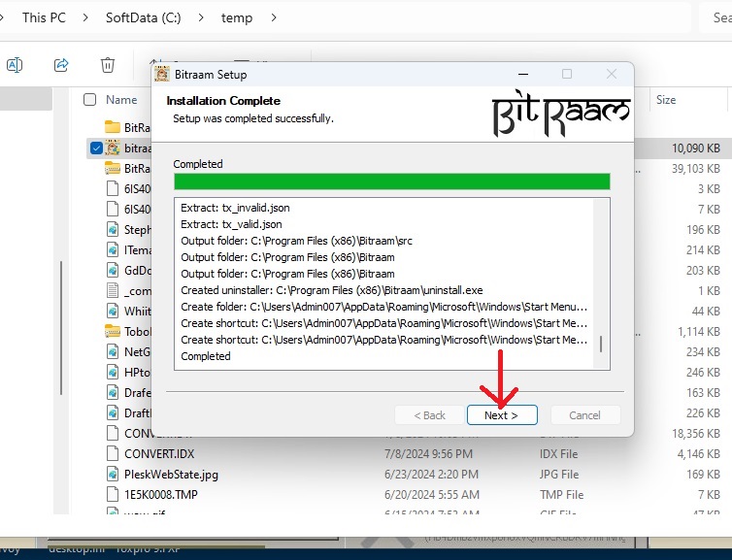732x560 pixels.
Task: Click the Bitraam Setup title bar icon
Action: click(x=162, y=75)
